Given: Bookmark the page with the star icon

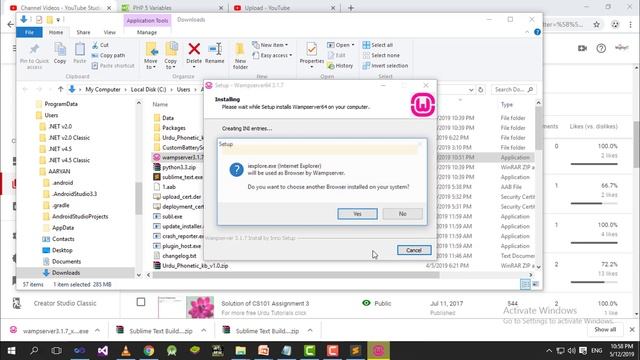Looking at the screenshot, I should (x=596, y=24).
